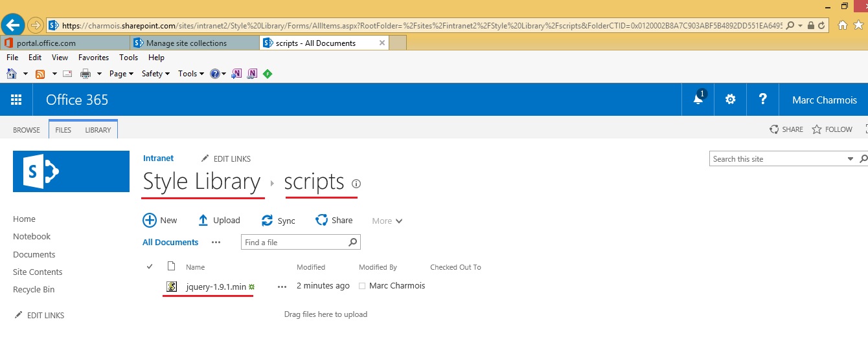Expand the print dropdown arrow
This screenshot has height=348, width=868.
point(99,74)
